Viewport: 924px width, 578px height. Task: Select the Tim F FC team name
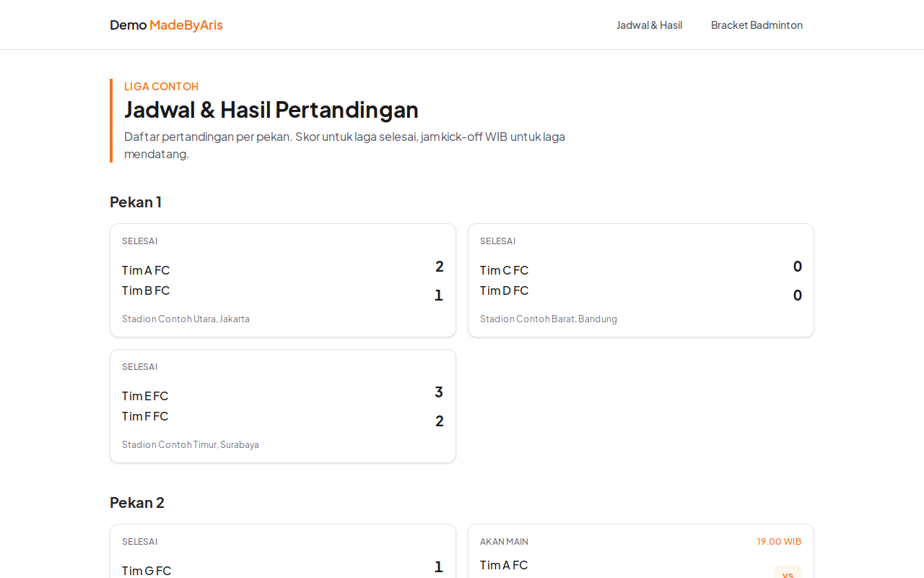pos(145,416)
